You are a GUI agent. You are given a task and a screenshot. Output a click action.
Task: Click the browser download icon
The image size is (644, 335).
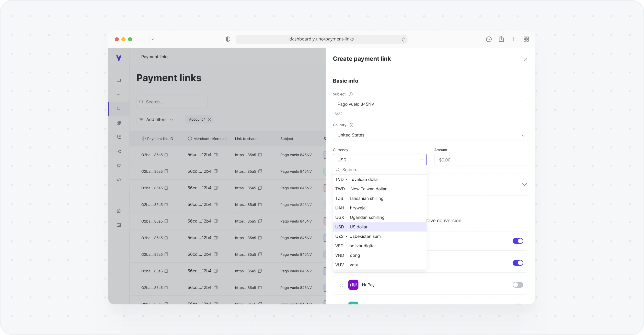pos(489,39)
